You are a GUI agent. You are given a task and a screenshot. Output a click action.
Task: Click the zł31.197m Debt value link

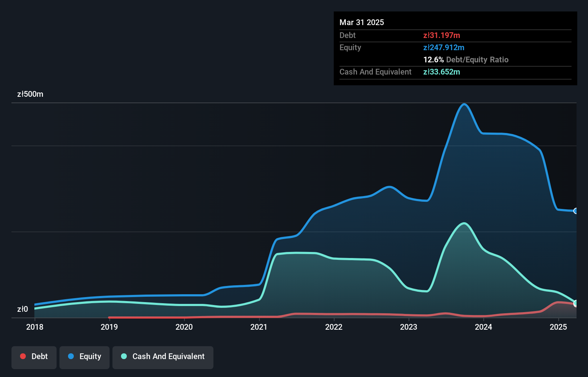[442, 35]
